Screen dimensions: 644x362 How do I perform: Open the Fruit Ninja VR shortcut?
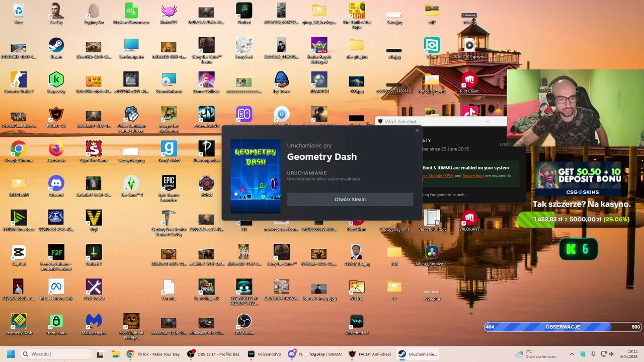[206, 290]
